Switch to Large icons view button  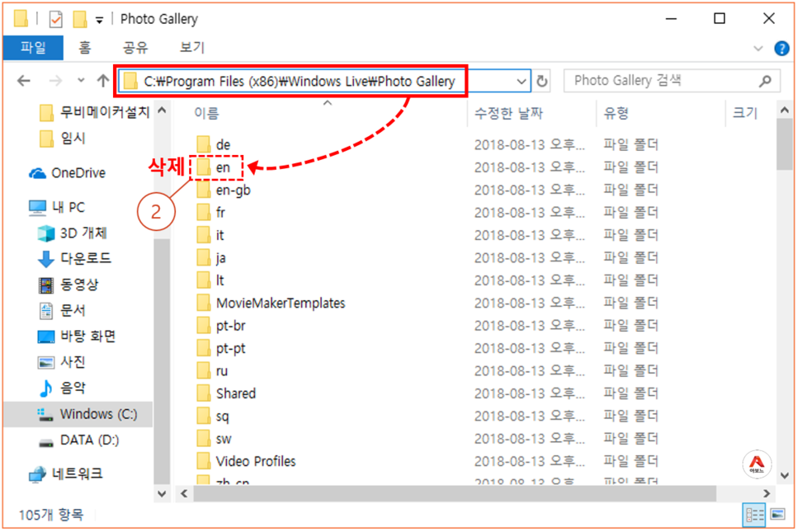[778, 516]
